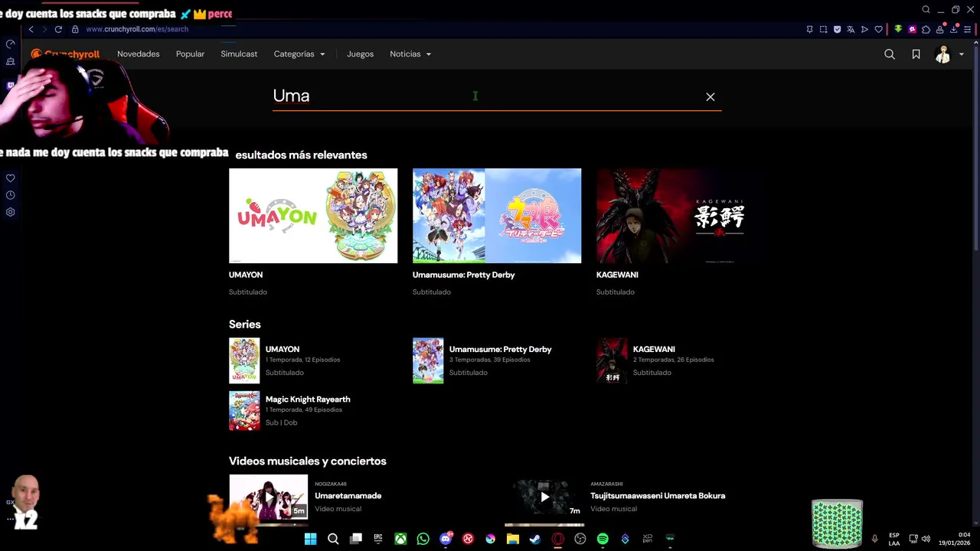Click the translate page icon
Image resolution: width=980 pixels, height=551 pixels.
[x=851, y=29]
